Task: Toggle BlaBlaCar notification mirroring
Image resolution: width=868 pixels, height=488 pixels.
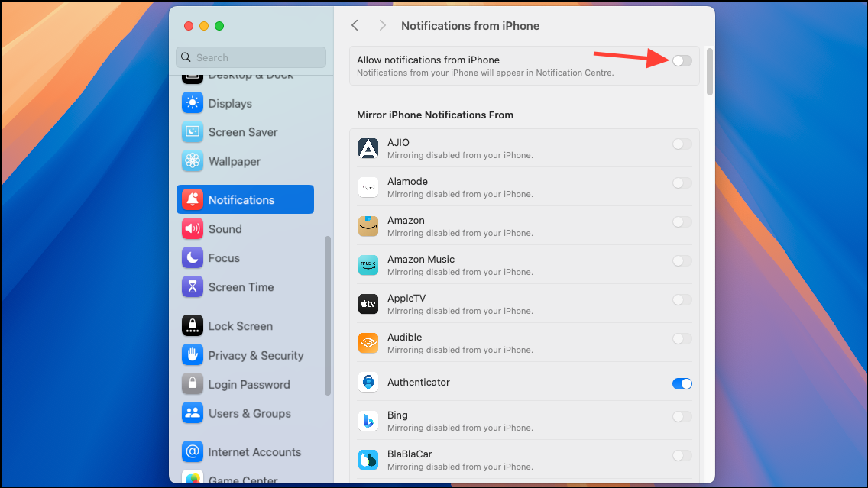Action: pyautogui.click(x=682, y=455)
